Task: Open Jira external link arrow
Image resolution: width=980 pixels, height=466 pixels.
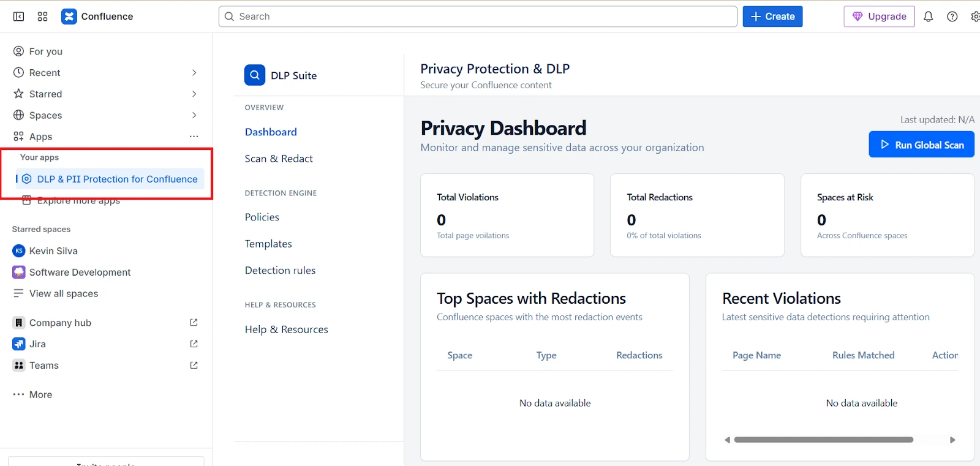Action: 194,344
